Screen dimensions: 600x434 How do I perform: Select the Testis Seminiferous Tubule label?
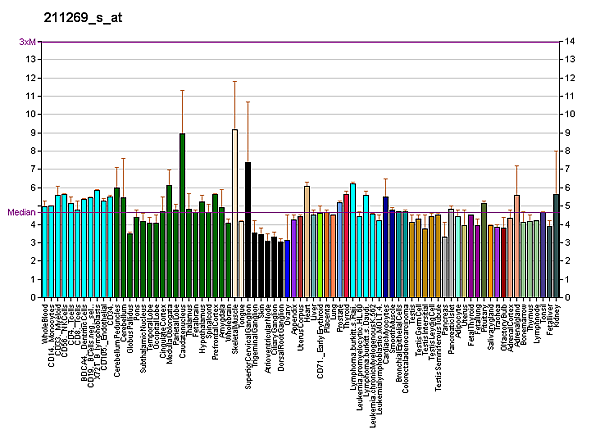pos(438,345)
